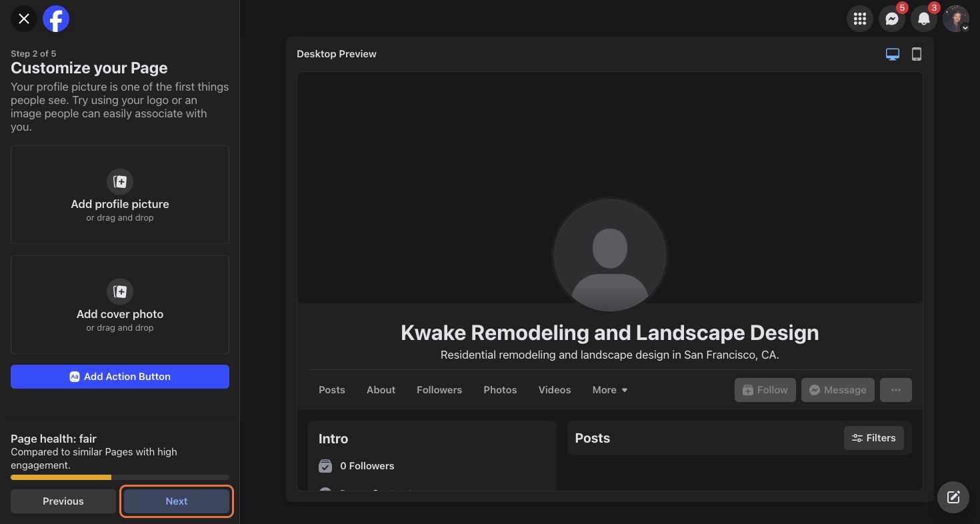Open account profile menu
980x524 pixels.
coord(956,19)
